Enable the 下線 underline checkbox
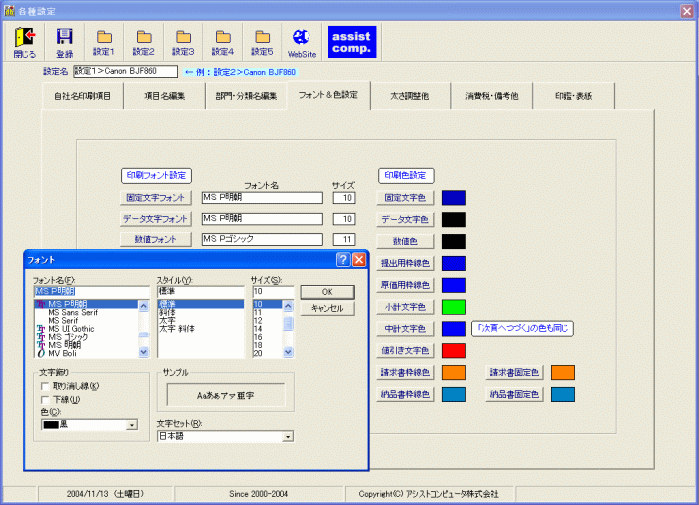 click(x=45, y=399)
